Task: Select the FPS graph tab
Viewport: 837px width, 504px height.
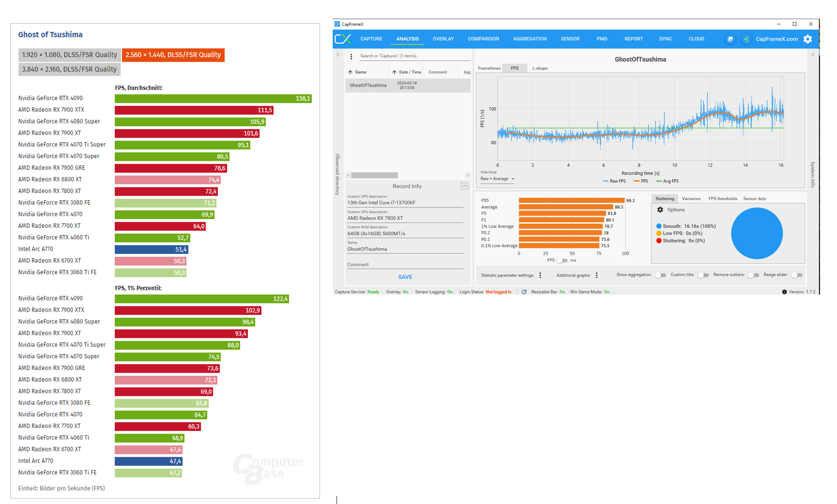Action: pos(515,68)
